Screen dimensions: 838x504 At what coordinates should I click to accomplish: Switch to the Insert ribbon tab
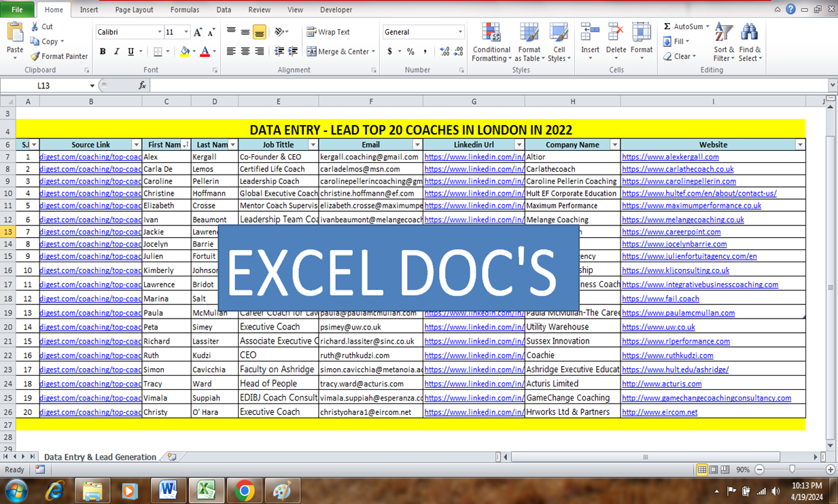89,10
